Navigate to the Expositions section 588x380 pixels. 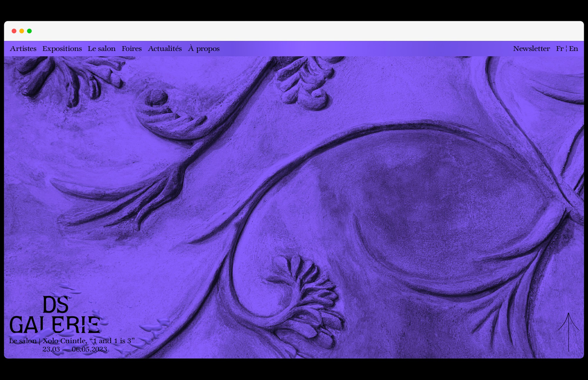click(x=62, y=49)
